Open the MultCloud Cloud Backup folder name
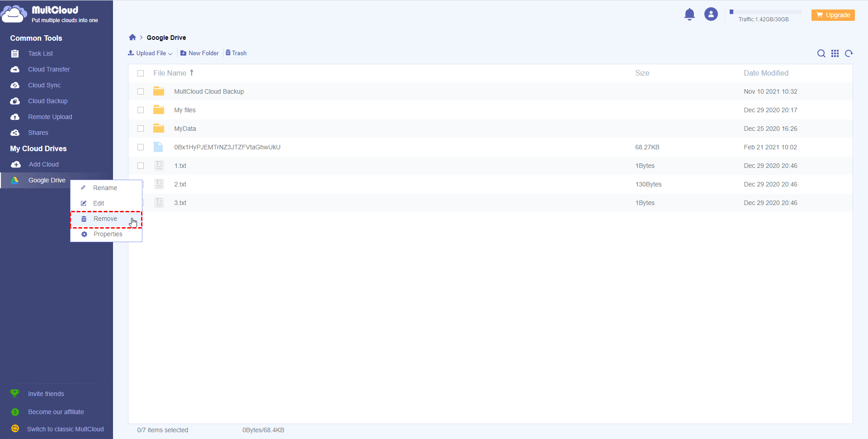 coord(209,91)
